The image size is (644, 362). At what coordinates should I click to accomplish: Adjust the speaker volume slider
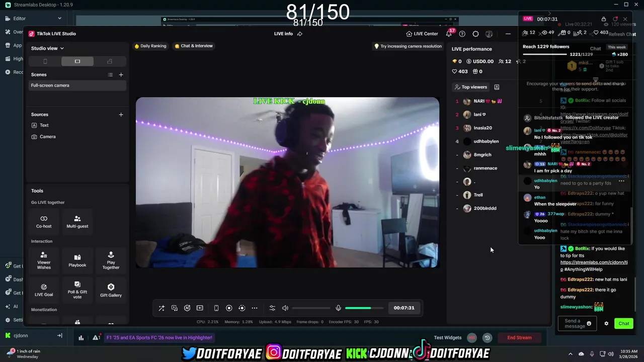[x=311, y=308]
